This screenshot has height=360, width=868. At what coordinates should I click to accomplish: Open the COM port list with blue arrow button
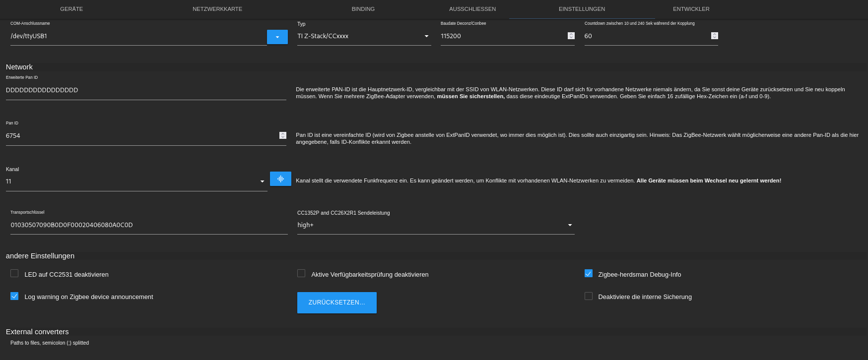tap(277, 37)
